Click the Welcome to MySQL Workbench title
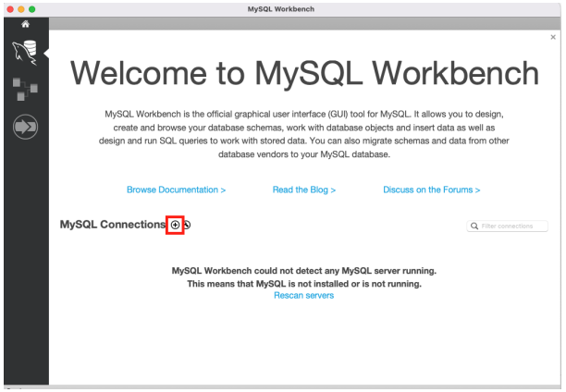This screenshot has width=566, height=392. (x=304, y=73)
